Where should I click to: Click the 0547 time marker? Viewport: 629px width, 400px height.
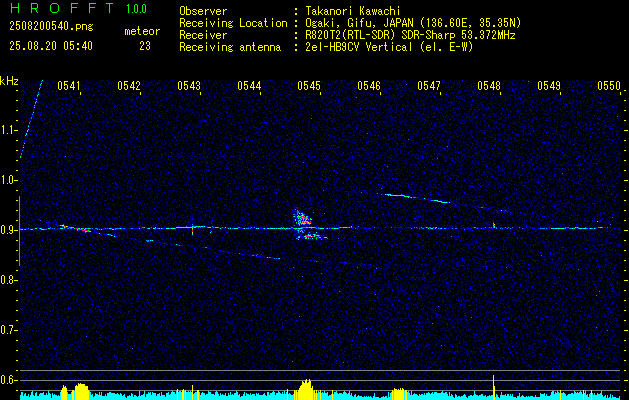[429, 85]
